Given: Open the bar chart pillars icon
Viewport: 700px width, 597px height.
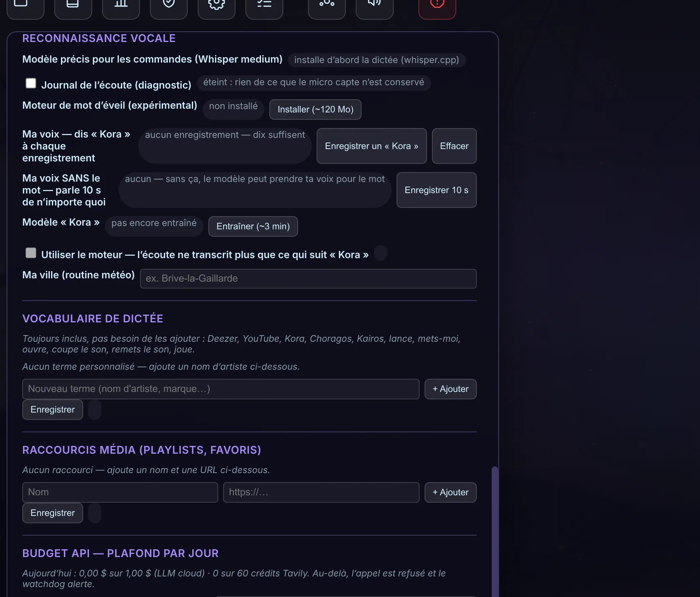Looking at the screenshot, I should (121, 7).
